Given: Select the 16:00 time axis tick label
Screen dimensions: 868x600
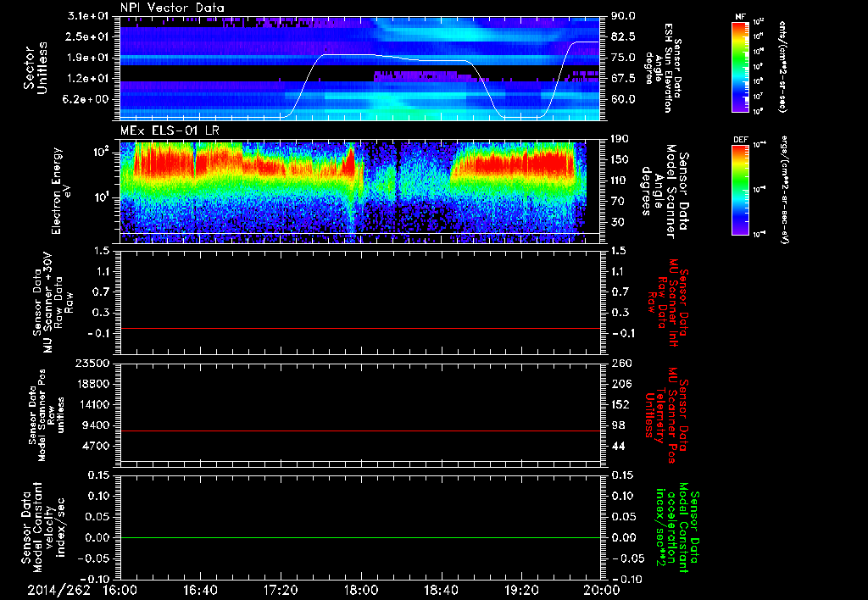Looking at the screenshot, I should pyautogui.click(x=120, y=591).
